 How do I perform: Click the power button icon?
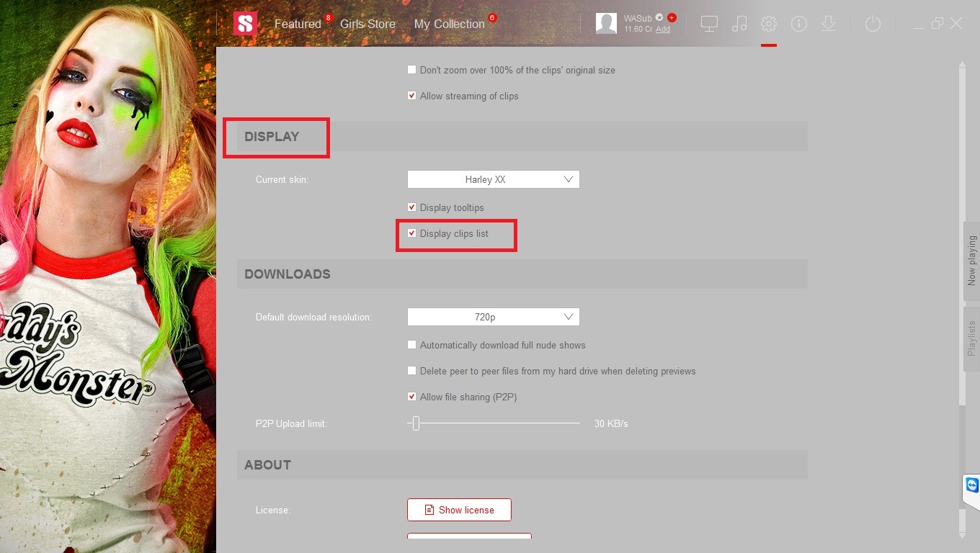click(873, 24)
